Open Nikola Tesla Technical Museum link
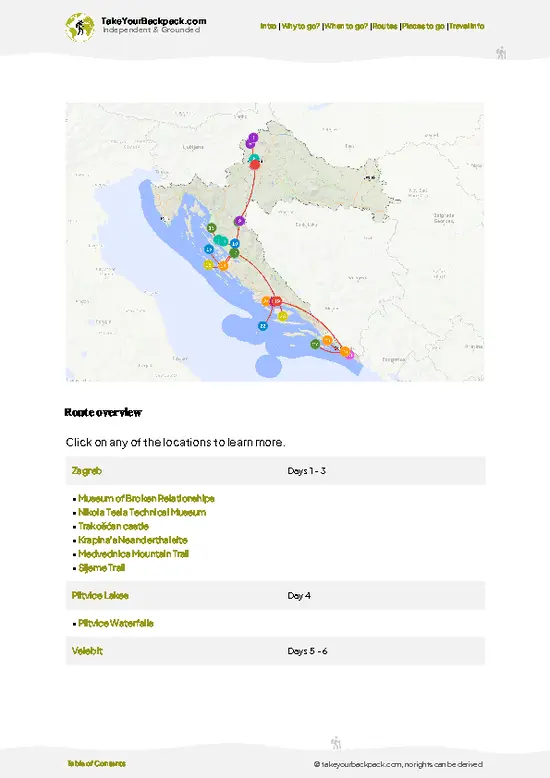550x778 pixels. pos(142,512)
